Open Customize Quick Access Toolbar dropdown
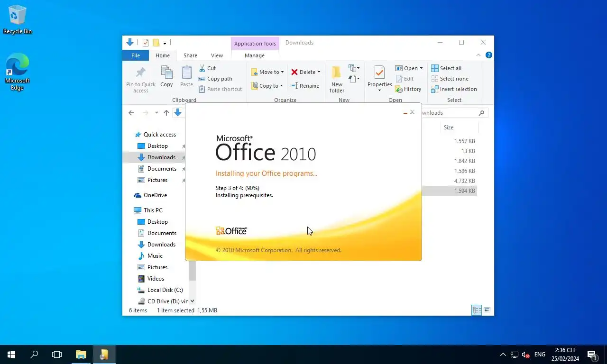 pyautogui.click(x=165, y=43)
